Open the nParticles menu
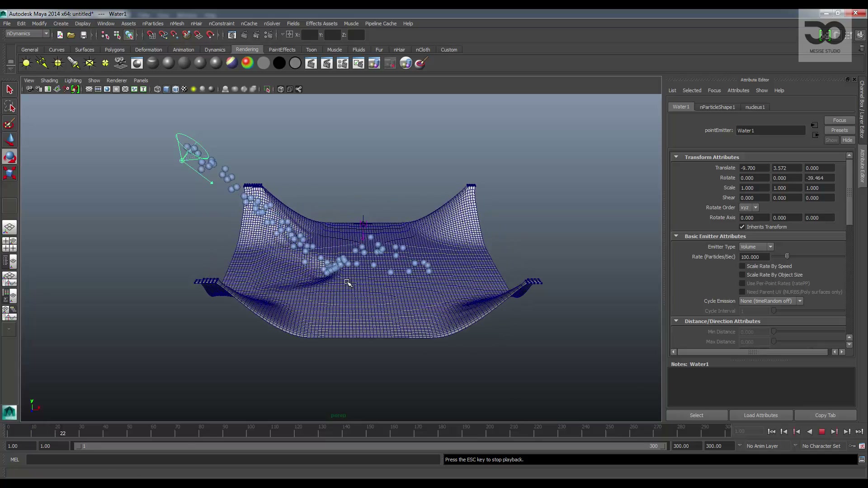 point(153,23)
